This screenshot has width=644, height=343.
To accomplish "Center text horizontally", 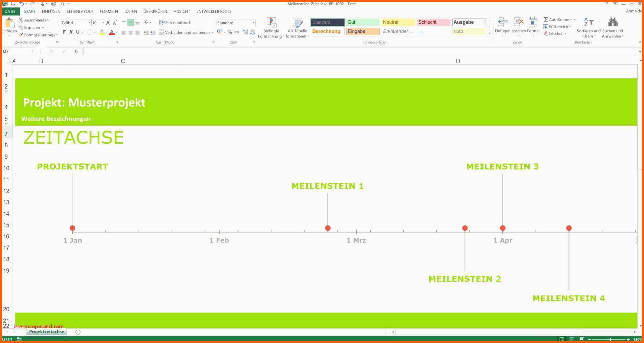I will click(x=130, y=32).
